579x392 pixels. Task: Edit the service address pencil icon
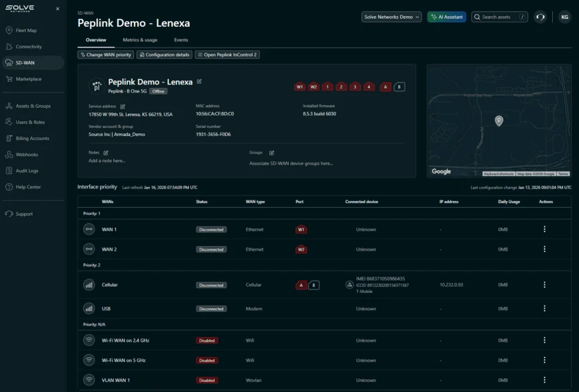click(x=123, y=106)
